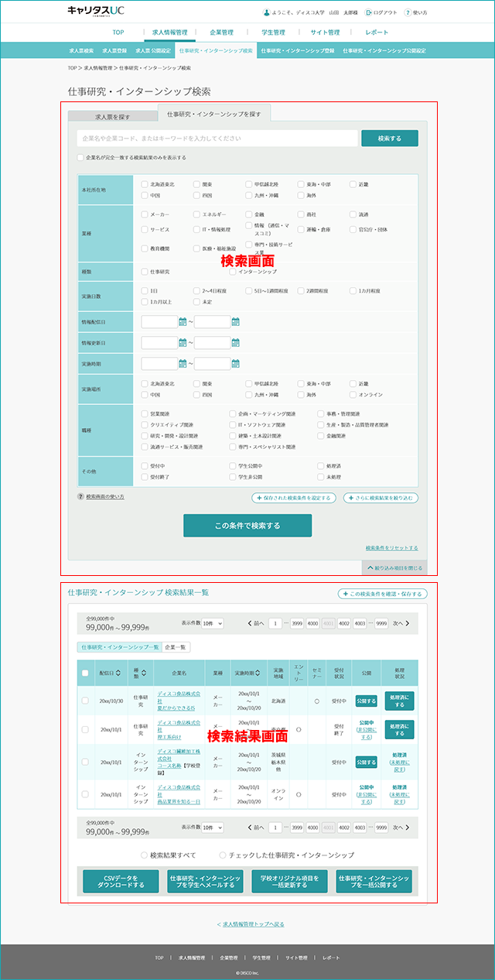The width and height of the screenshot is (495, 980).
Task: Click 検索条件をリセットする link
Action: click(x=392, y=548)
